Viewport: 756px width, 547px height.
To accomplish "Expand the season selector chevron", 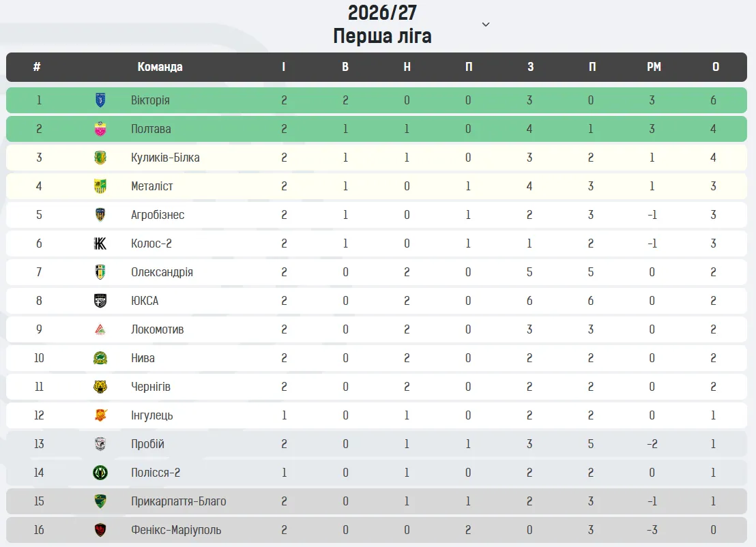I will [x=486, y=25].
